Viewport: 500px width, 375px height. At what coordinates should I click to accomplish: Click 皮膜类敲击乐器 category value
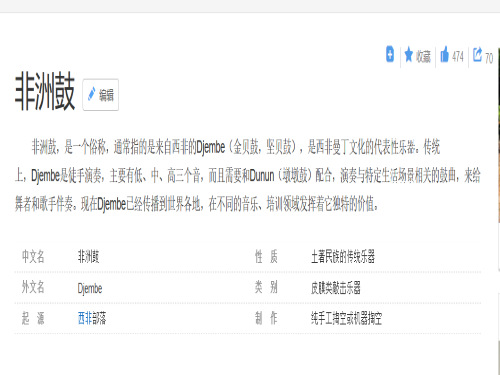point(336,288)
